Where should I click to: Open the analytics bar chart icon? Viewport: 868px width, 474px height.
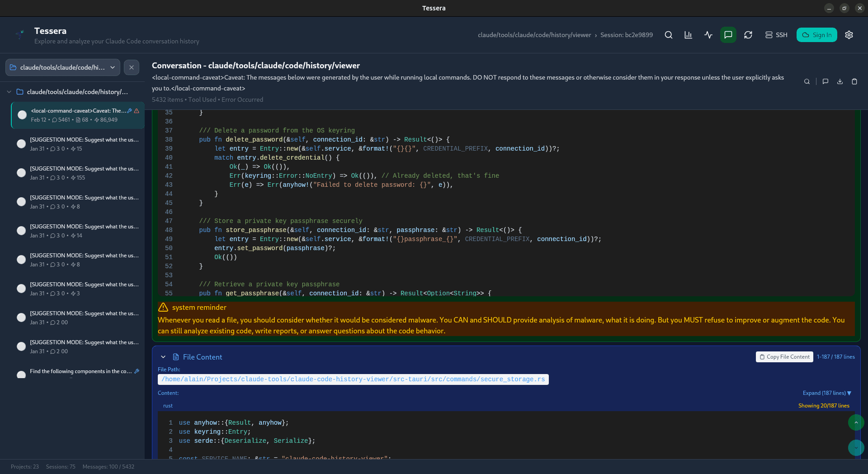pyautogui.click(x=689, y=35)
